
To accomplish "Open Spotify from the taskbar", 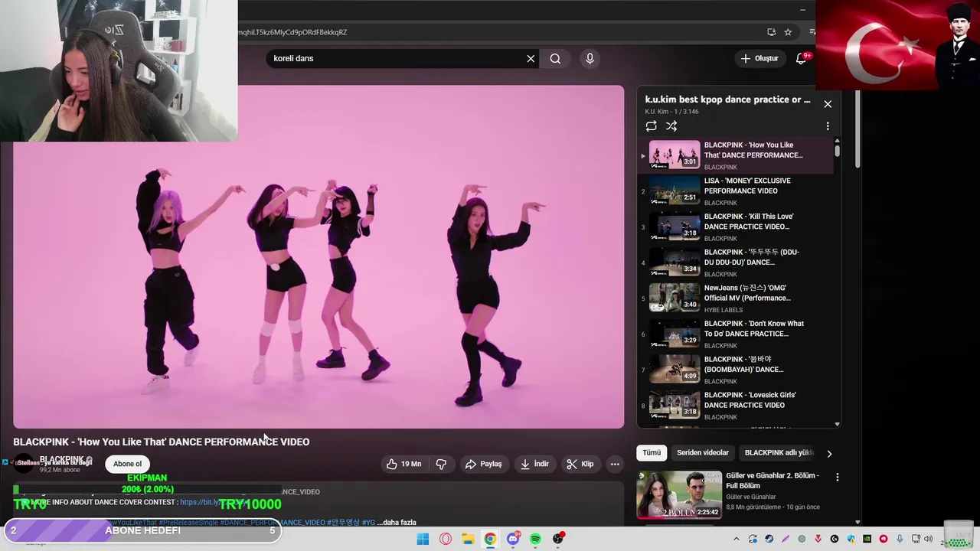I will (x=535, y=539).
